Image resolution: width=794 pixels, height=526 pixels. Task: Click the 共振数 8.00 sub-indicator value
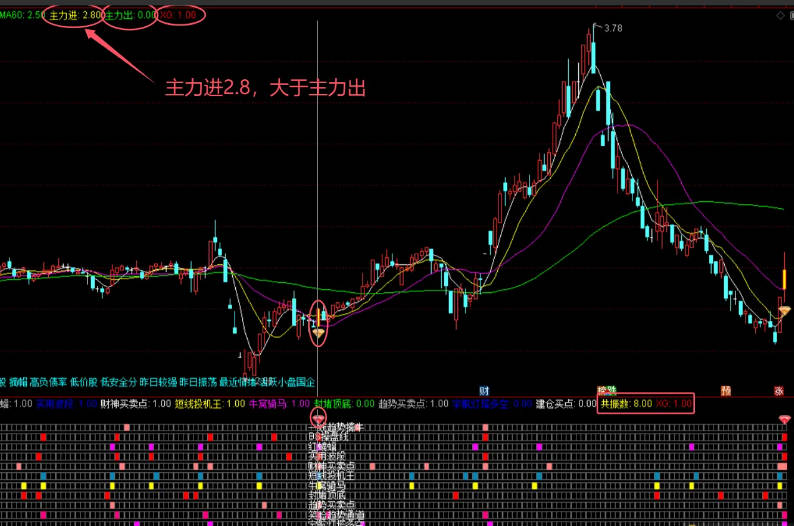626,403
